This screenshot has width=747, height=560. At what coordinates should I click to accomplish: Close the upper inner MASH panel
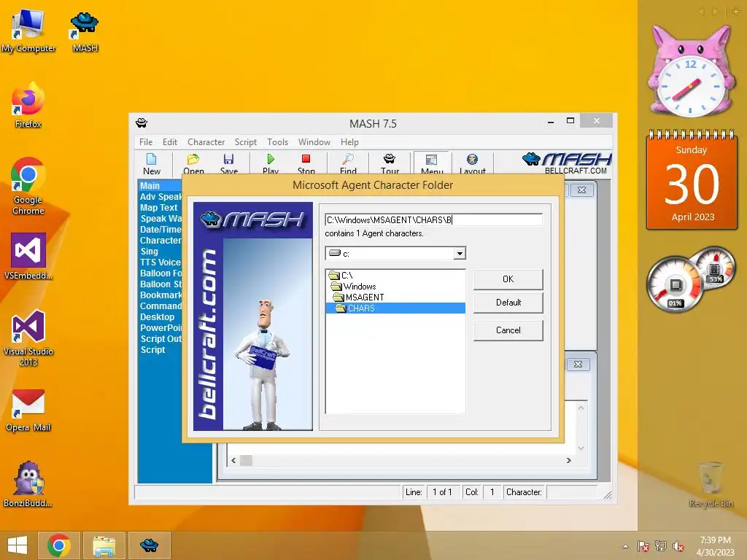pyautogui.click(x=581, y=190)
